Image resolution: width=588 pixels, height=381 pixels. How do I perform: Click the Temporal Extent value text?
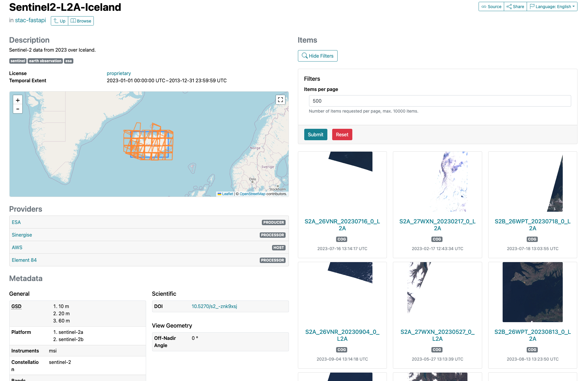[167, 80]
